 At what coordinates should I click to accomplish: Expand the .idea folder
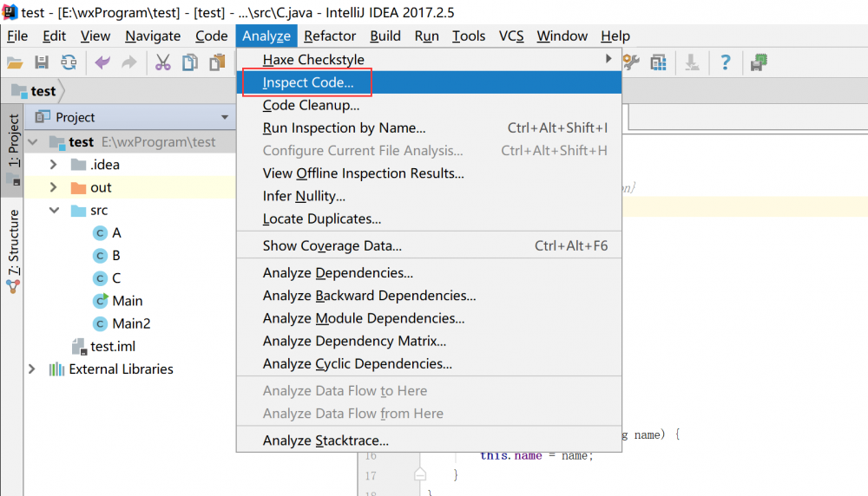[54, 165]
